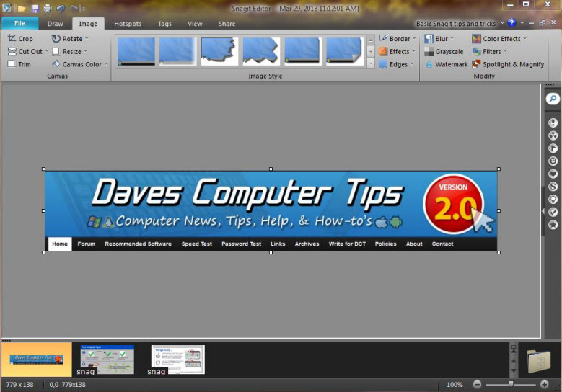Expand the Color Effects dropdown arrow
This screenshot has height=392, width=562.
coord(525,39)
